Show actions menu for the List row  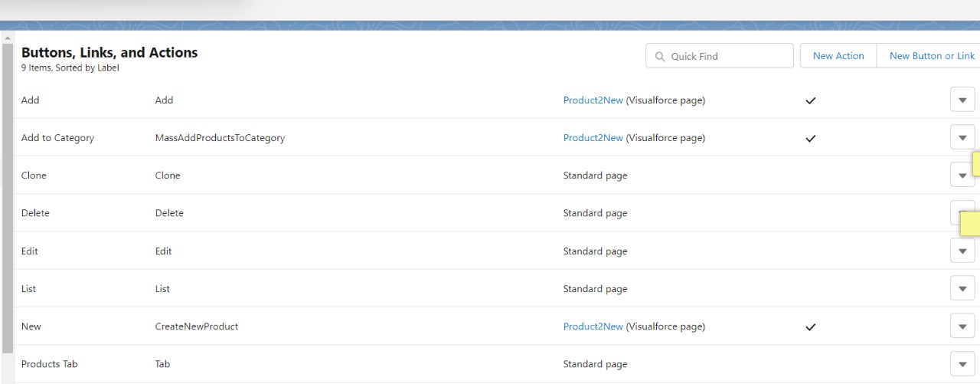coord(962,289)
